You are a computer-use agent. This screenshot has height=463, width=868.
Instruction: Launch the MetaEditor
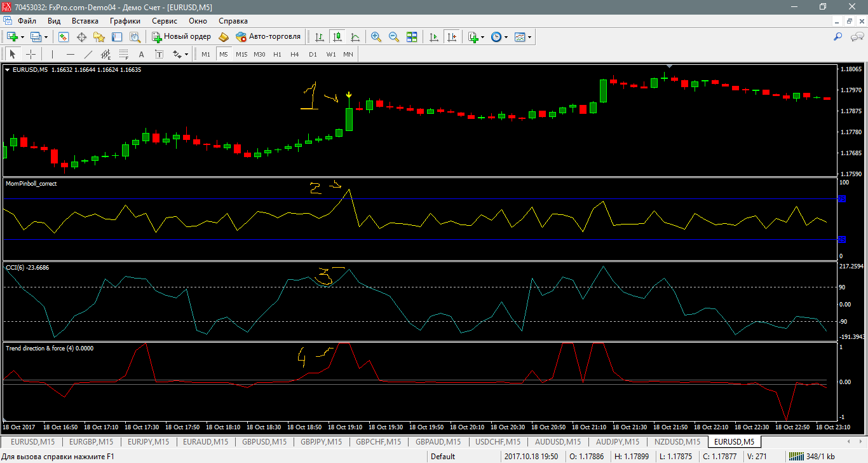224,37
